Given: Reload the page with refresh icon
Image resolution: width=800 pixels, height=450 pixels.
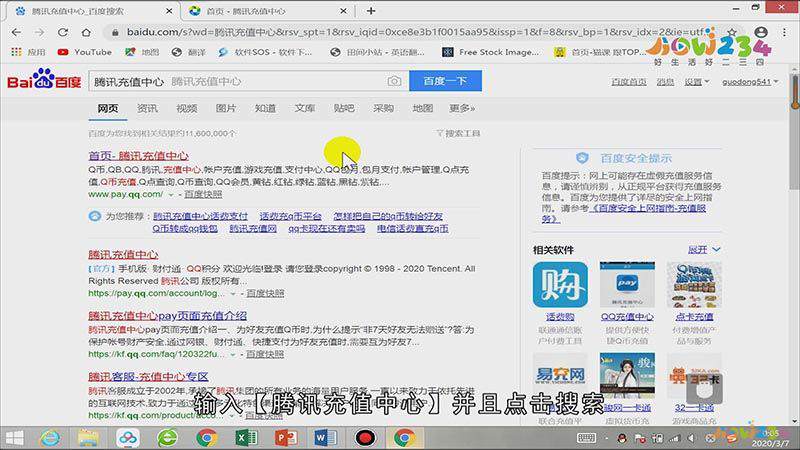Looking at the screenshot, I should [x=63, y=32].
